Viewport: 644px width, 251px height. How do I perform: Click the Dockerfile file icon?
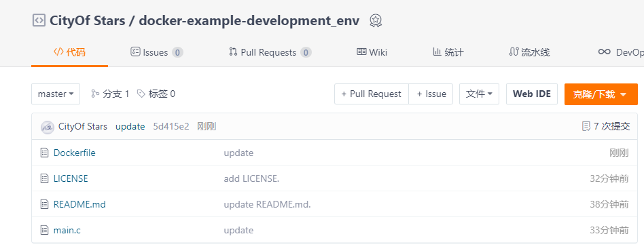[44, 153]
